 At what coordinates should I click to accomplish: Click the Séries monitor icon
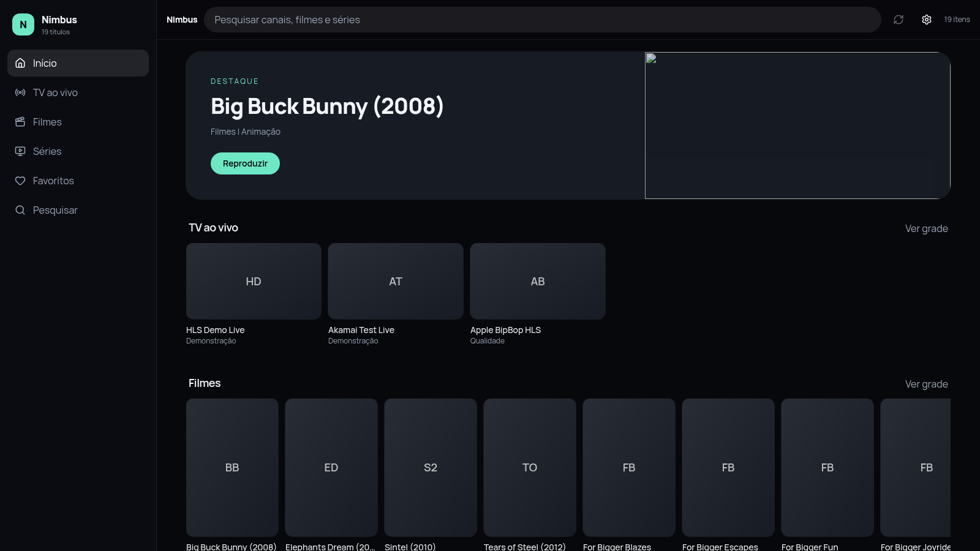[x=20, y=151]
